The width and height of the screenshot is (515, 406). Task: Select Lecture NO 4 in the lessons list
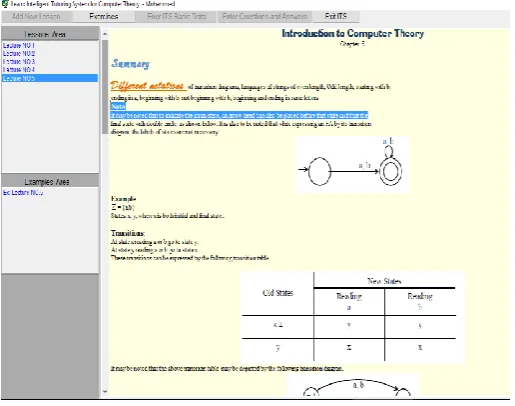point(19,70)
